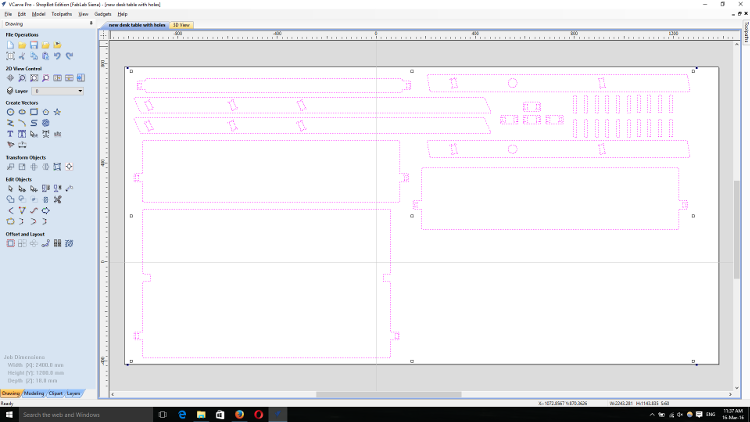The image size is (750, 422).
Task: Open the Nest Parts tool
Action: tap(69, 244)
